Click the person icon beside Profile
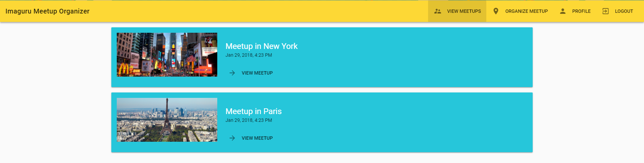 tap(563, 11)
